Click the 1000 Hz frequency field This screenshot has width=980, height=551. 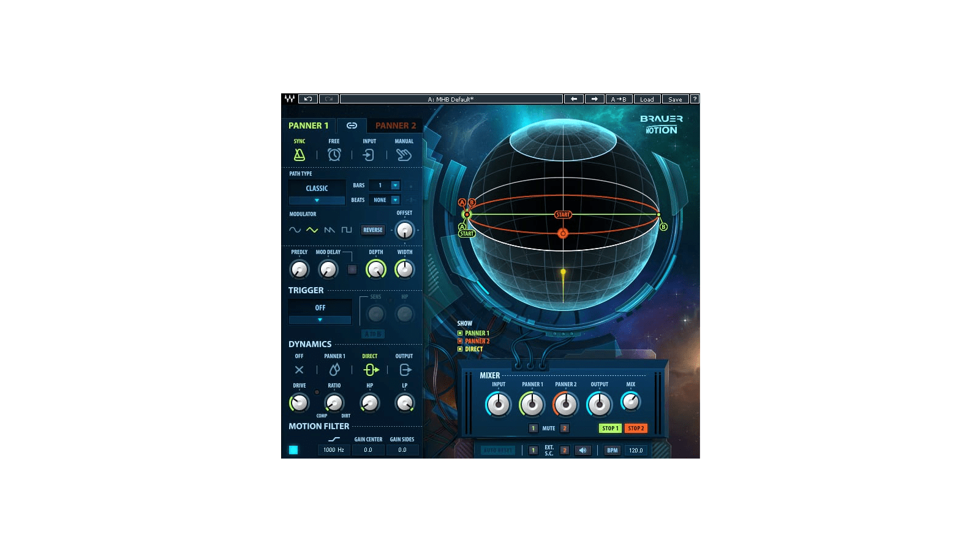(x=334, y=450)
